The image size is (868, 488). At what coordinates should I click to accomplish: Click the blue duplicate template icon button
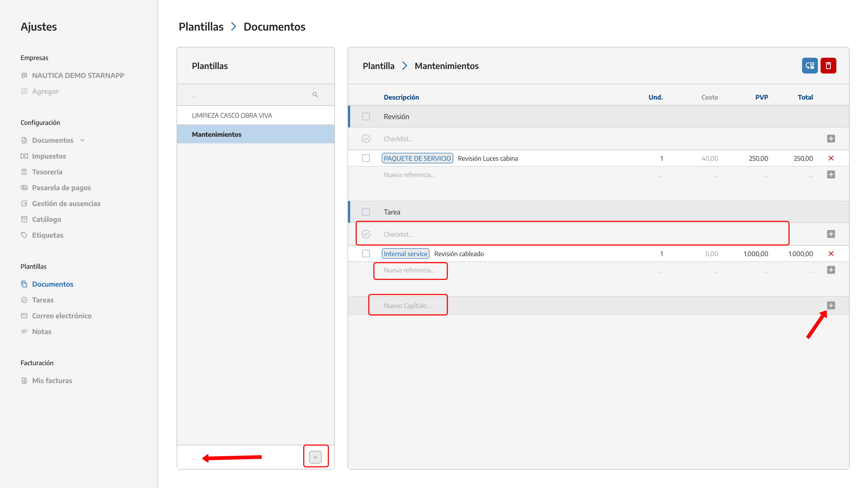pos(809,66)
